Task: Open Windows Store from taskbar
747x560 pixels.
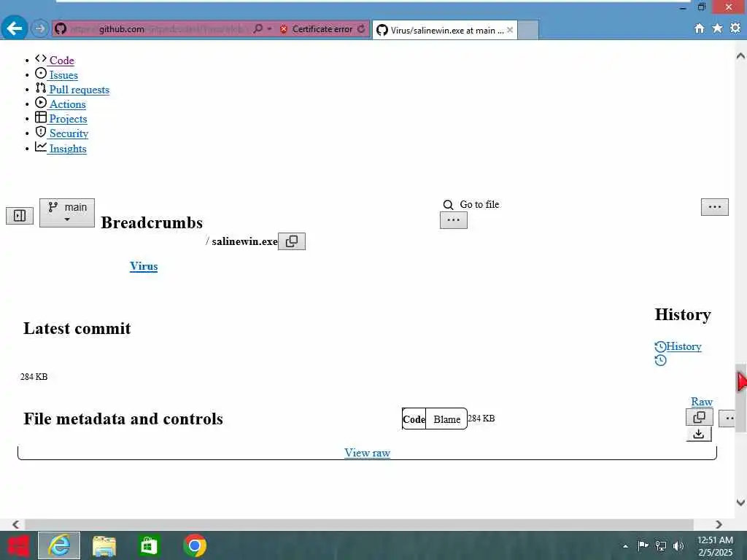Action: (x=149, y=545)
